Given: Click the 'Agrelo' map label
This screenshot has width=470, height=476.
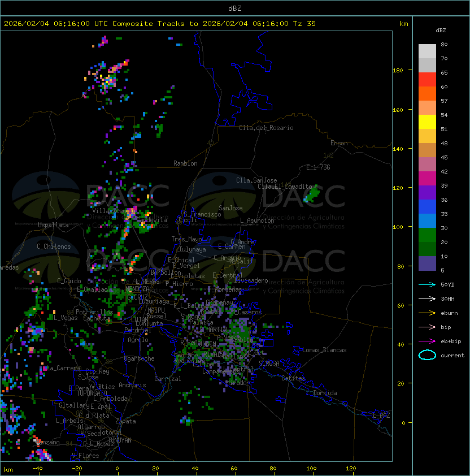Looking at the screenshot, I should tap(138, 340).
